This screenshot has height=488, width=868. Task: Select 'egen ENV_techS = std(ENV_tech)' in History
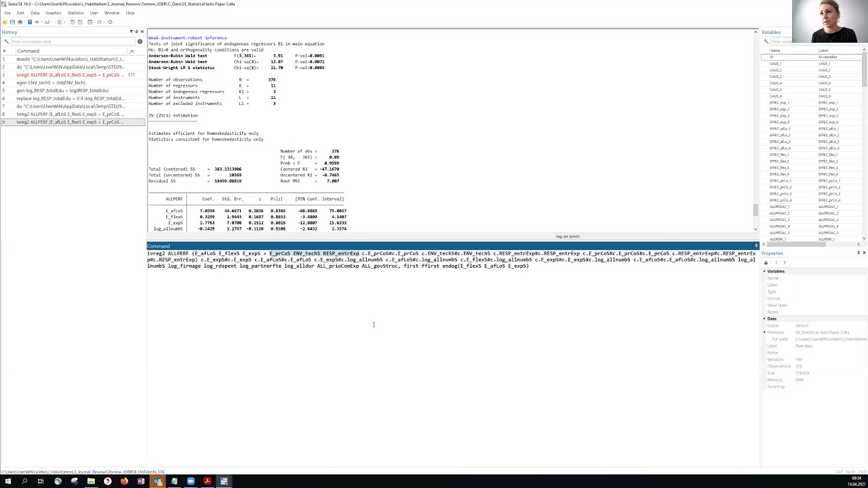click(x=73, y=83)
